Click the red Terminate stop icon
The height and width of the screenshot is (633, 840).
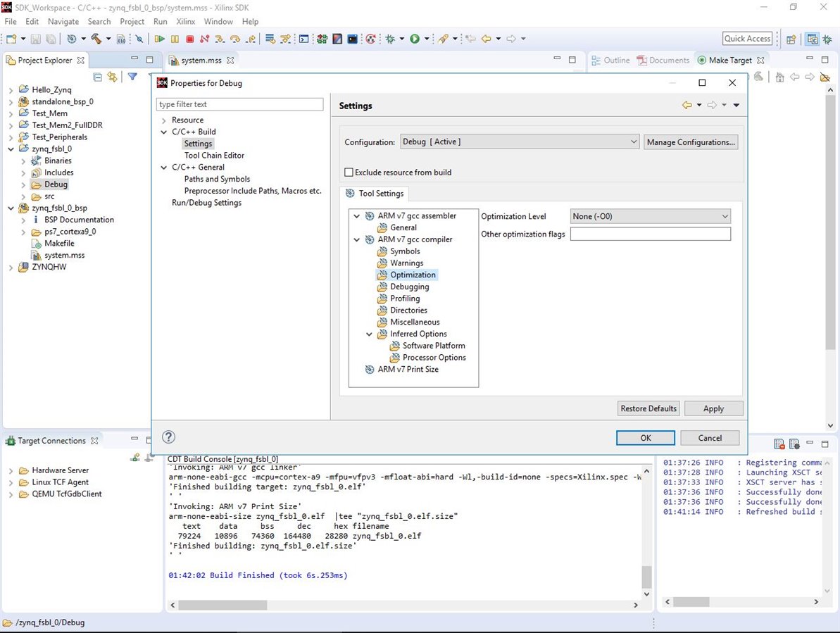[189, 39]
